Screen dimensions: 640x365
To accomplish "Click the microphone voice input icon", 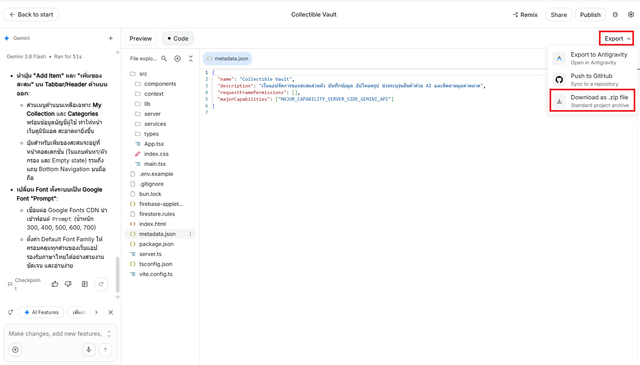I will tap(89, 350).
